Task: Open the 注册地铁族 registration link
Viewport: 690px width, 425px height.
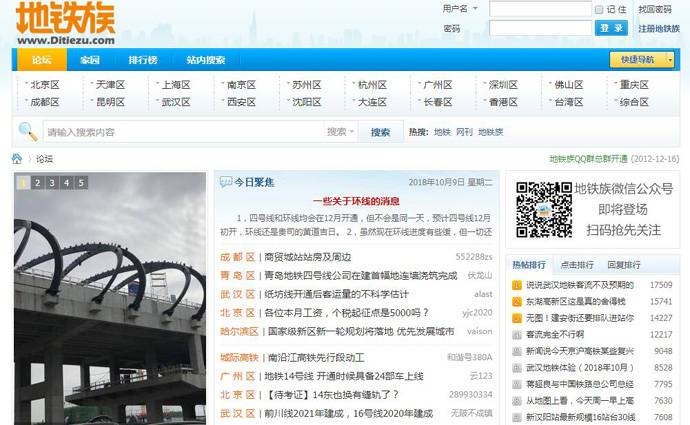Action: [x=658, y=28]
